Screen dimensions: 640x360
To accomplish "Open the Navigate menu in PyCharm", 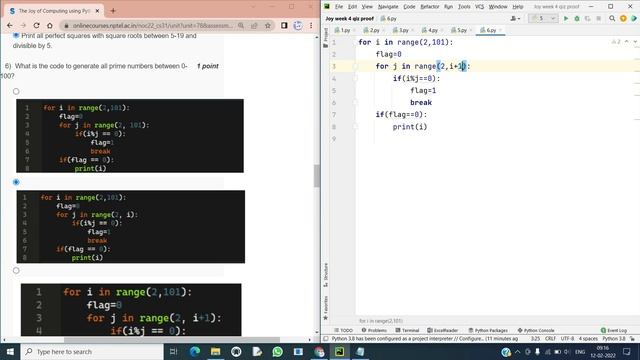I will click(x=388, y=7).
